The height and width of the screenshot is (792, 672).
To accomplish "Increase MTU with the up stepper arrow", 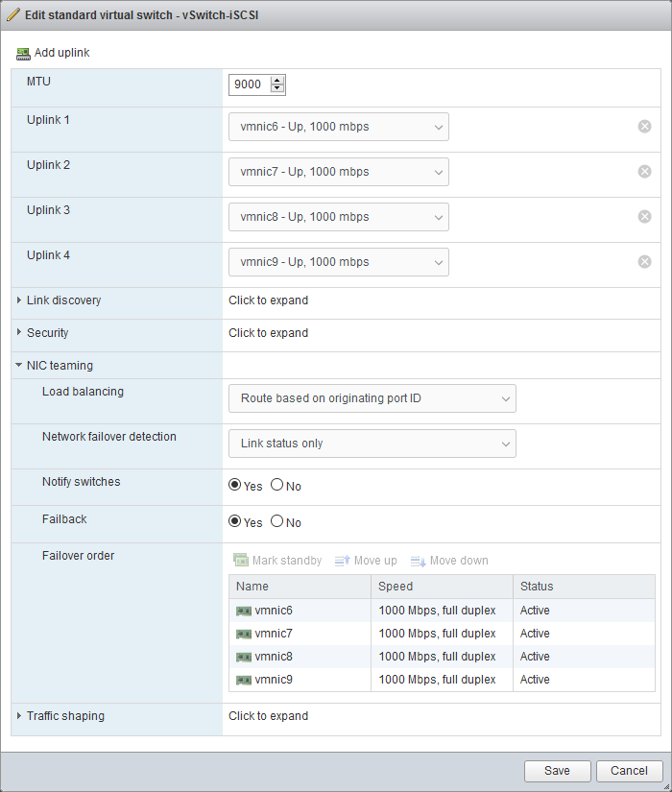I will click(278, 81).
